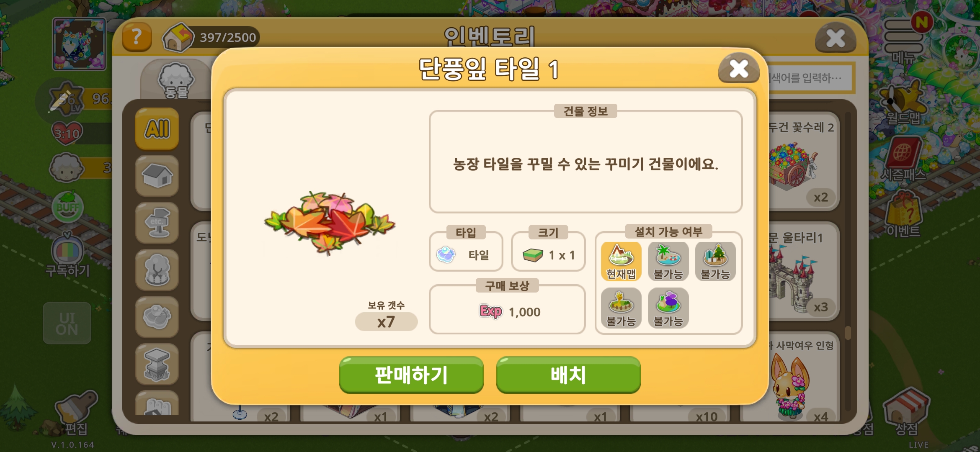Open the 월드맵 windmill icon

coord(904,103)
